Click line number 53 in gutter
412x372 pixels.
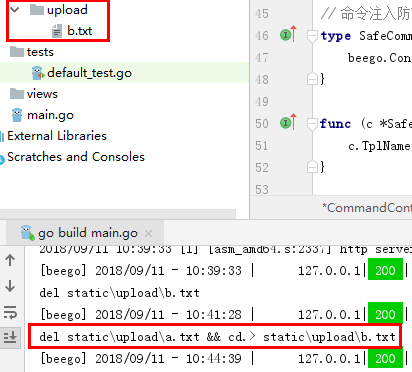[x=262, y=190]
